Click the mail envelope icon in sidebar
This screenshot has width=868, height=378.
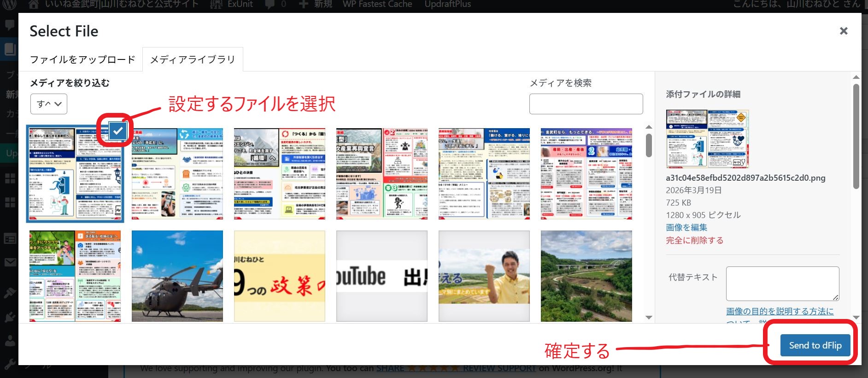(x=9, y=263)
